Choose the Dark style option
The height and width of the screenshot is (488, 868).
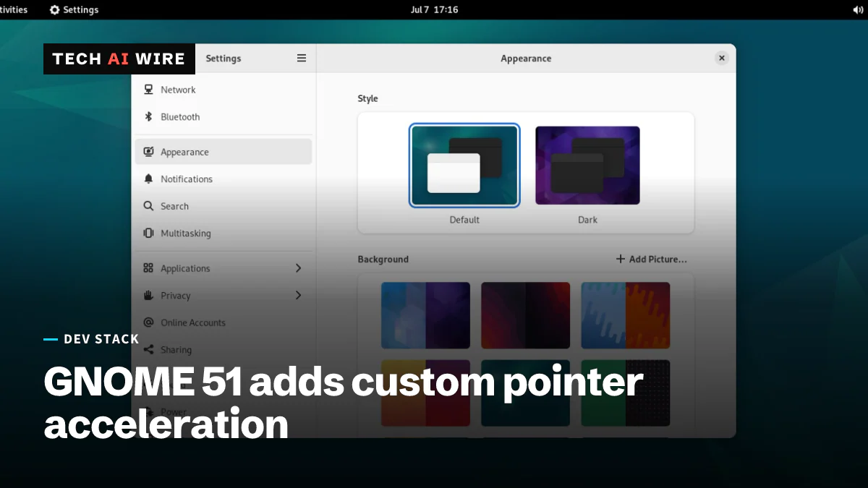pos(587,166)
